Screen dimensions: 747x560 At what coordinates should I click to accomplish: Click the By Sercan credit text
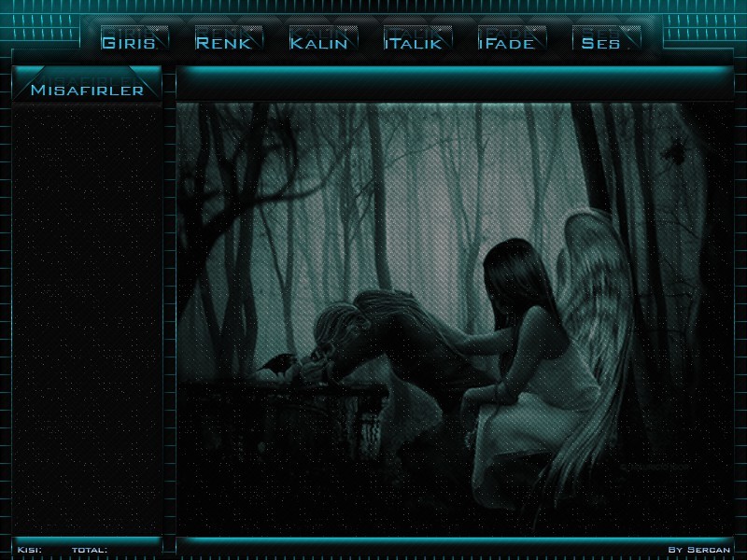point(698,550)
